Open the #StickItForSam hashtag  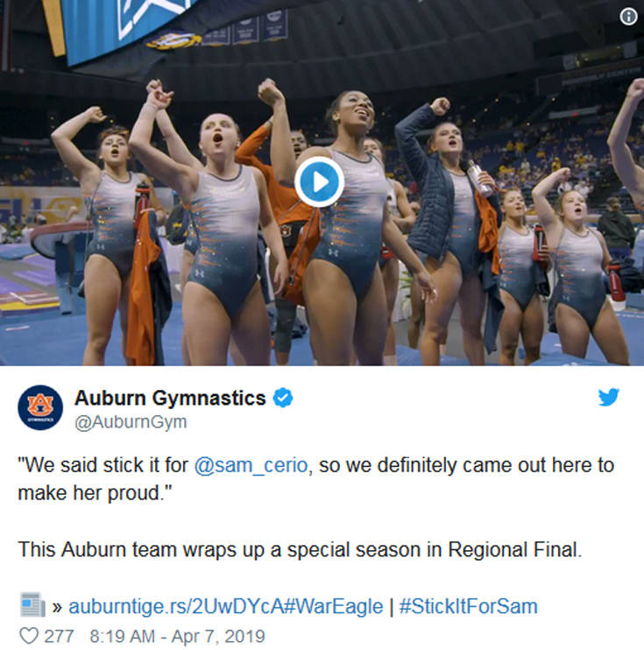[x=468, y=606]
